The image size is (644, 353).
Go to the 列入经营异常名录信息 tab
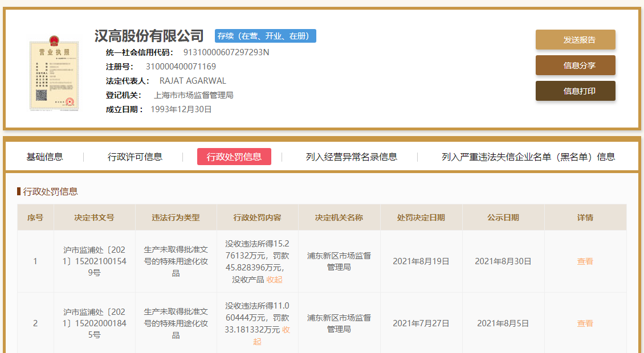click(x=352, y=157)
